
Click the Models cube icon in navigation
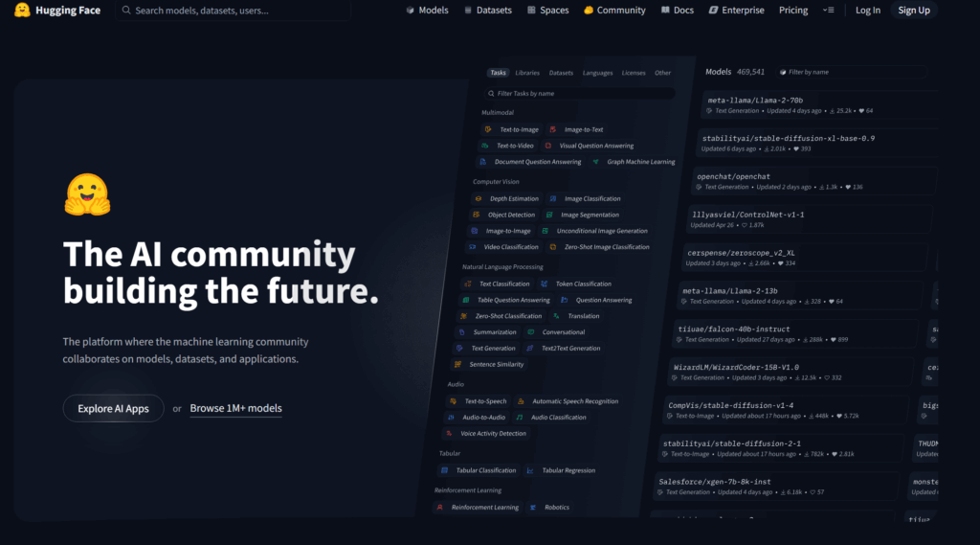(410, 10)
